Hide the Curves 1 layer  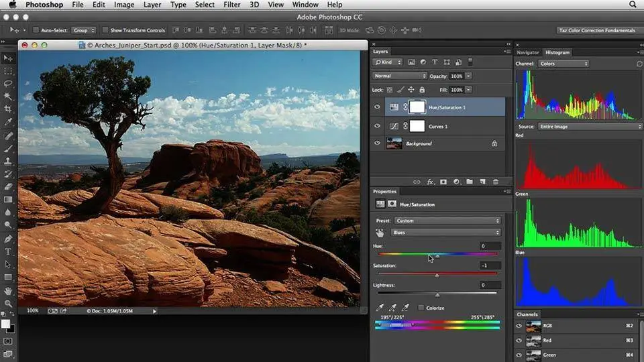tap(377, 126)
